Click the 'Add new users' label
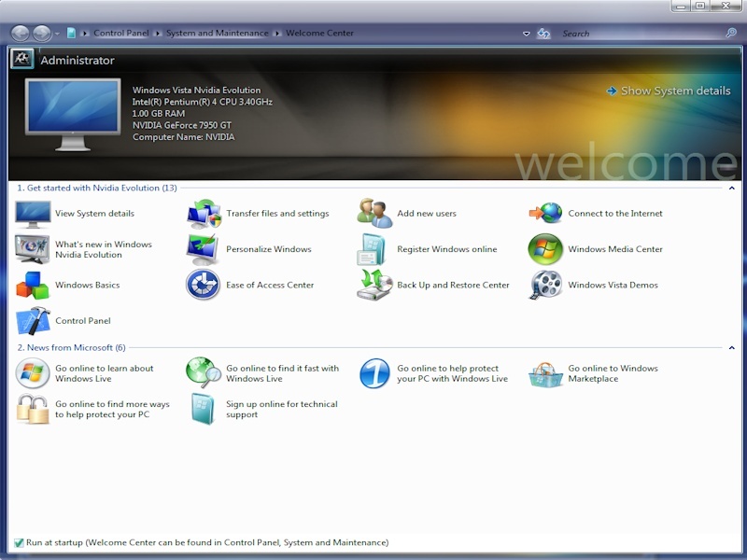Viewport: 747px width, 560px height. tap(427, 214)
